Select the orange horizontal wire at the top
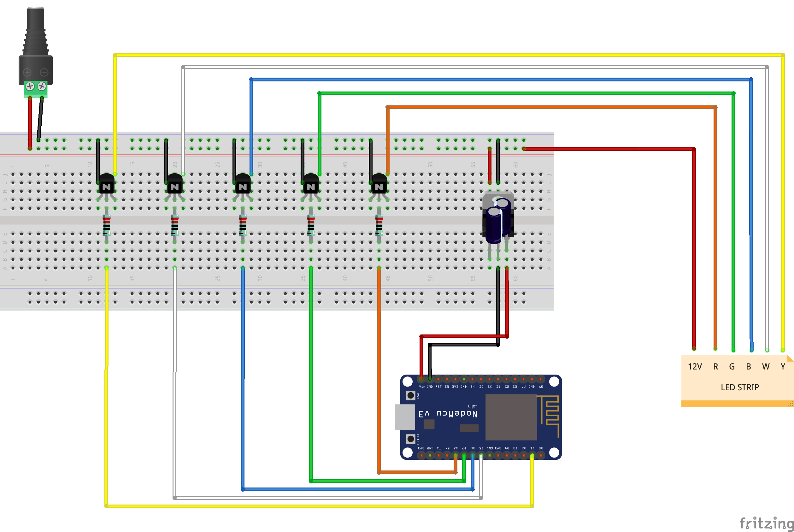The image size is (794, 532). point(551,107)
